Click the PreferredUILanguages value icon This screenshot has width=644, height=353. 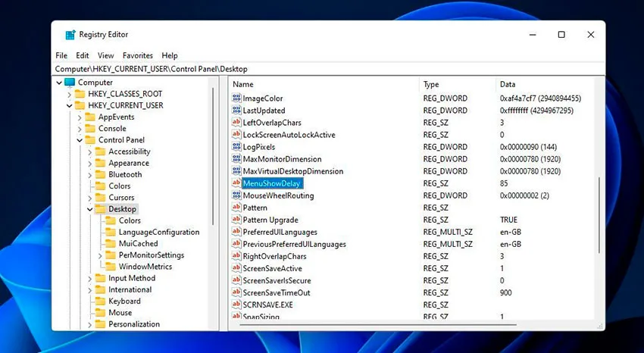[236, 232]
